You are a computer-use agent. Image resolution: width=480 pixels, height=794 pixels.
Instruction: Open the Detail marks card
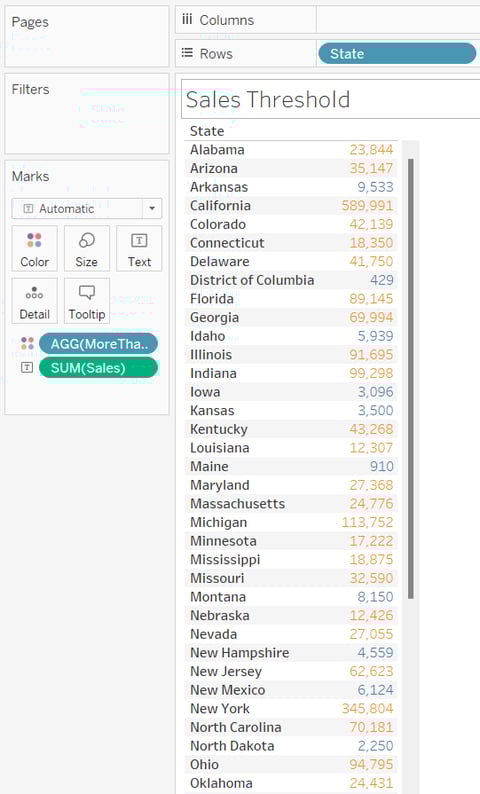pos(34,301)
